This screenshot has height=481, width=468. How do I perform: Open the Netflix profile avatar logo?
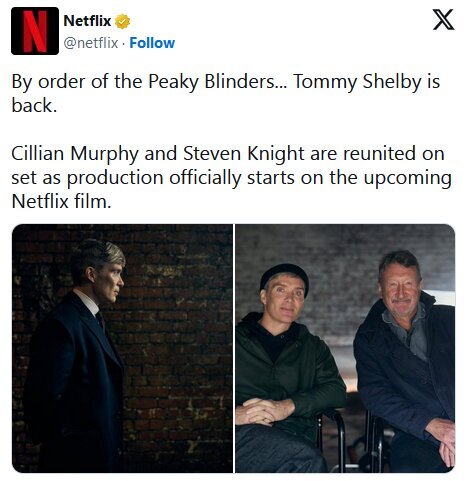(x=35, y=31)
